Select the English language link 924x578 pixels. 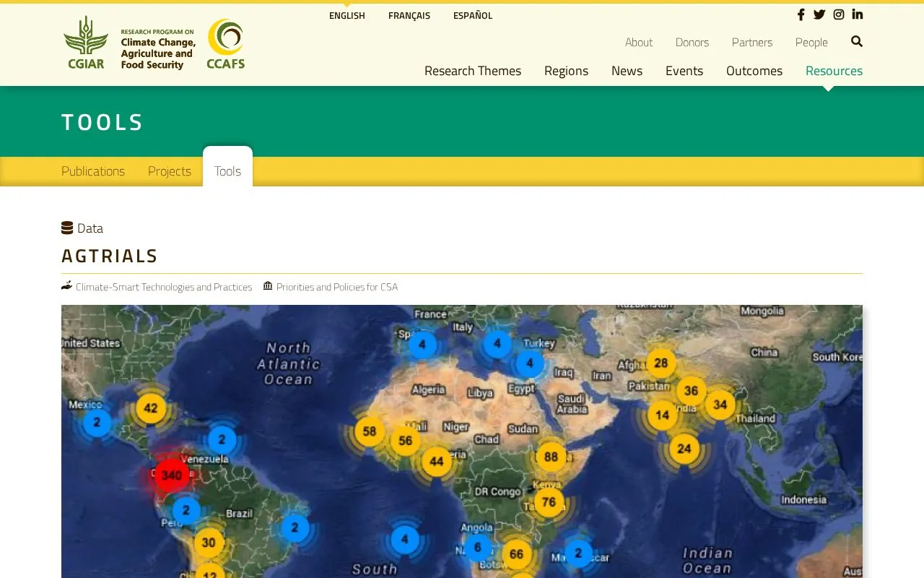click(x=347, y=16)
